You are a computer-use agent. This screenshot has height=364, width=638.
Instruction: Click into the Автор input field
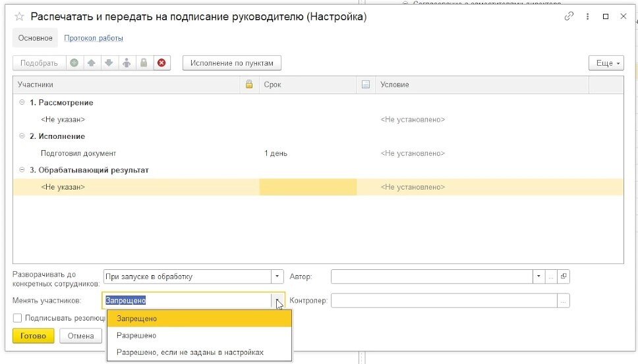tap(432, 276)
